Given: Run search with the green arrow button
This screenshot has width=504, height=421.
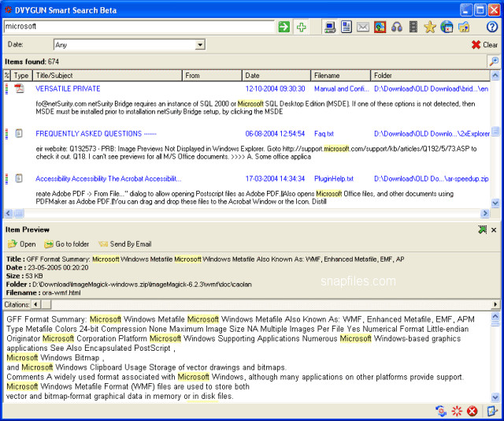Looking at the screenshot, I should click(283, 27).
